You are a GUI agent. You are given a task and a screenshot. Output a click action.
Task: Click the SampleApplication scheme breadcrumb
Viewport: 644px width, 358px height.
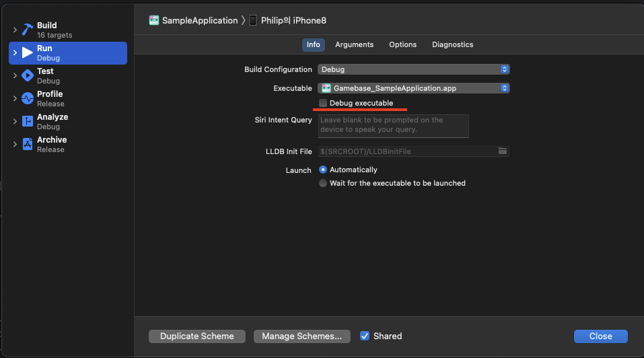[x=193, y=21]
